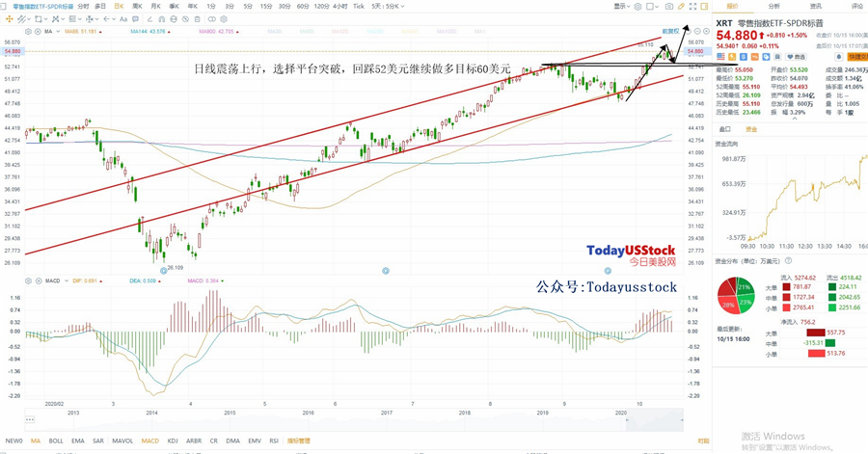Screen dimensions: 868x454
Task: Delete drawings with the trash icon
Action: [x=197, y=19]
